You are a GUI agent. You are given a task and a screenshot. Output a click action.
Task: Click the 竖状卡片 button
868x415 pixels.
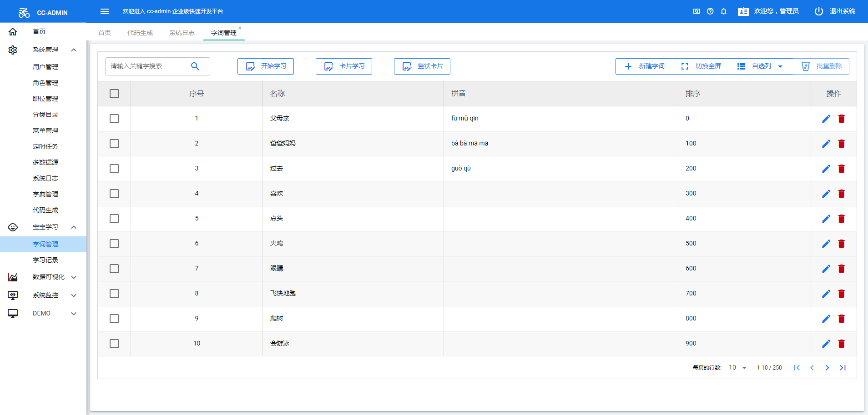(422, 66)
